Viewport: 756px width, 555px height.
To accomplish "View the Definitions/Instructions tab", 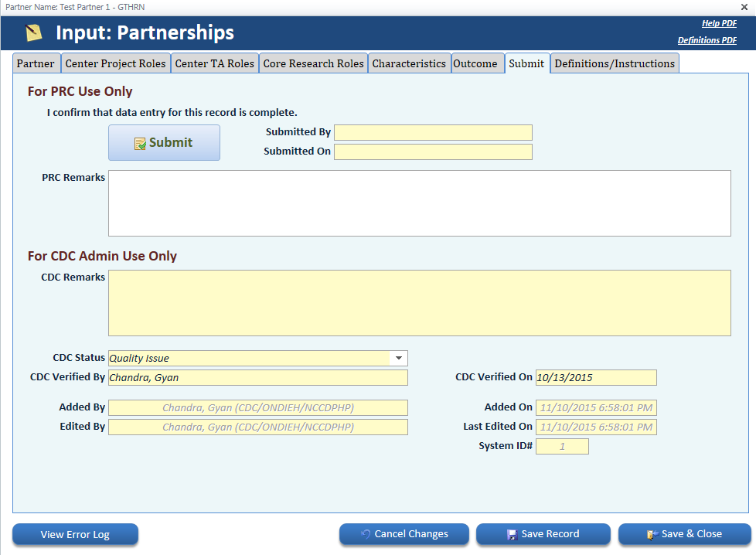I will [615, 63].
